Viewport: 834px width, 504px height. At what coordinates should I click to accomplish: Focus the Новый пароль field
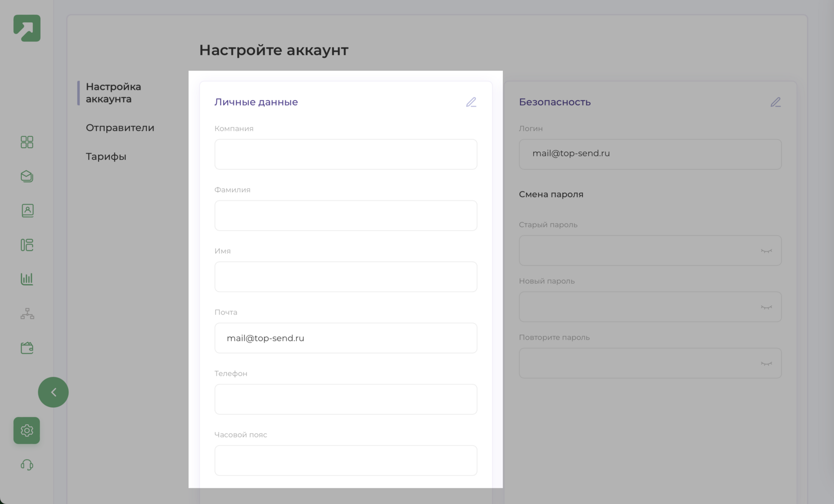(x=650, y=307)
